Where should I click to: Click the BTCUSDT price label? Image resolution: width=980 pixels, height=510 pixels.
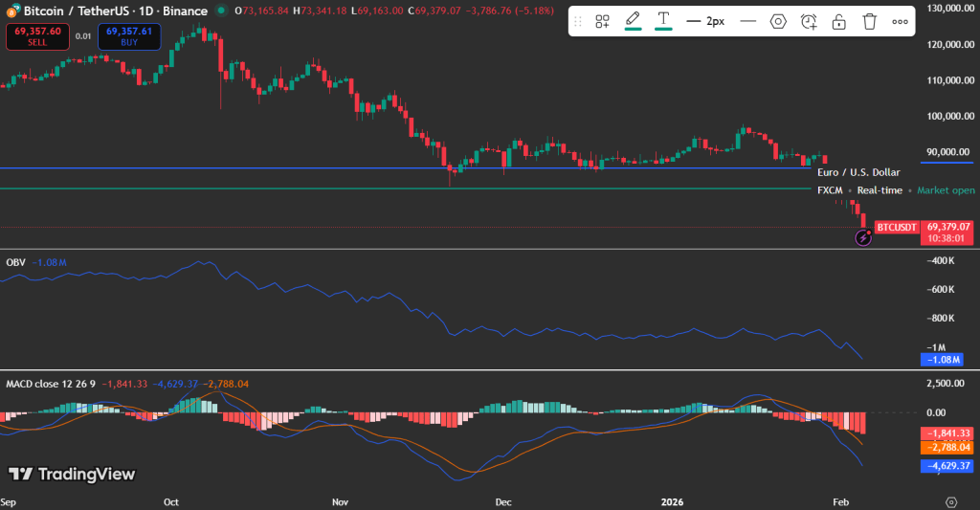[x=896, y=227]
